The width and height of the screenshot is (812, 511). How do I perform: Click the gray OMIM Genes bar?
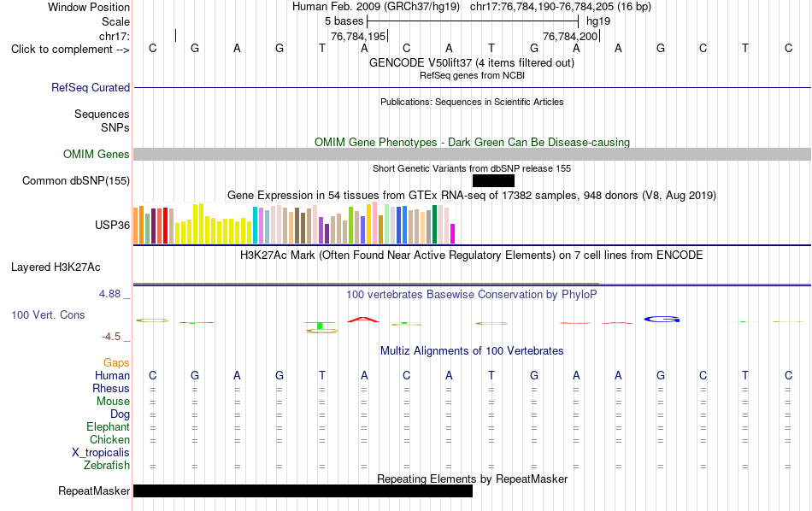pos(473,155)
